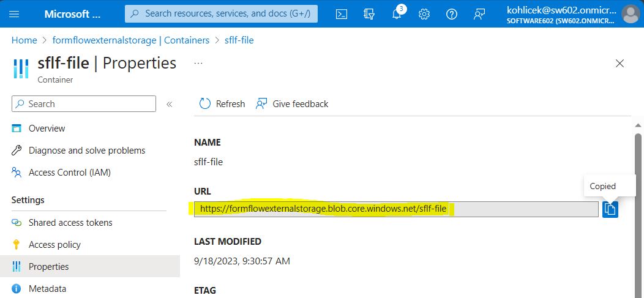The width and height of the screenshot is (644, 298).
Task: Open the Help question mark icon
Action: 452,14
